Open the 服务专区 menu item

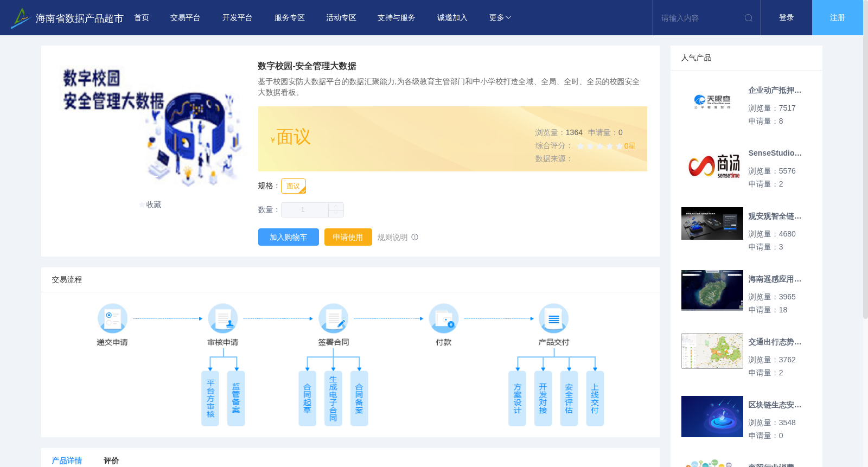pos(289,18)
